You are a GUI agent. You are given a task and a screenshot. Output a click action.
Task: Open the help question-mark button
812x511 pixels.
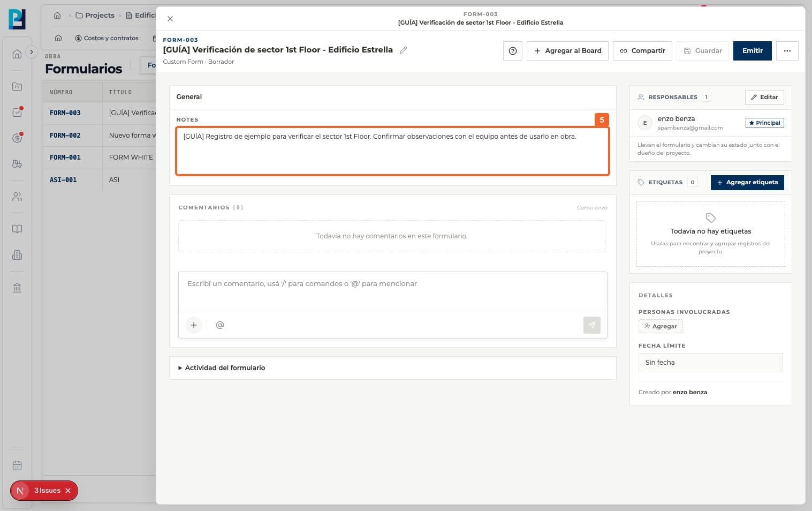tap(513, 51)
